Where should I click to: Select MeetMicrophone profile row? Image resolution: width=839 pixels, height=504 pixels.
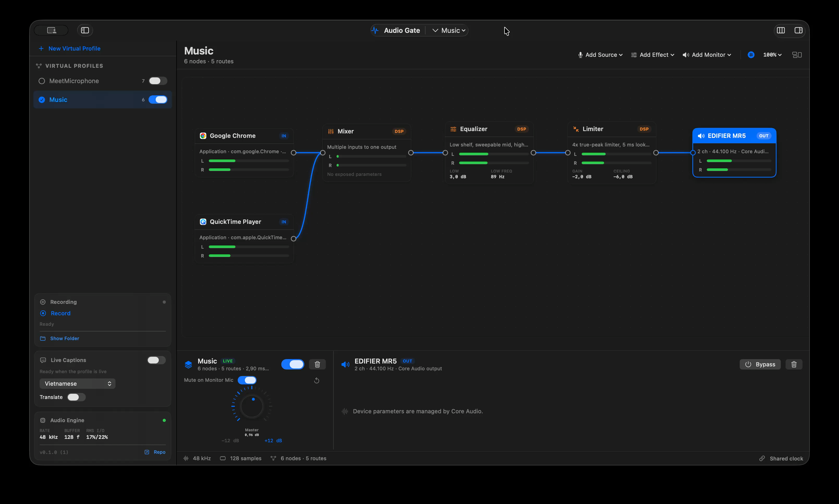pyautogui.click(x=102, y=81)
